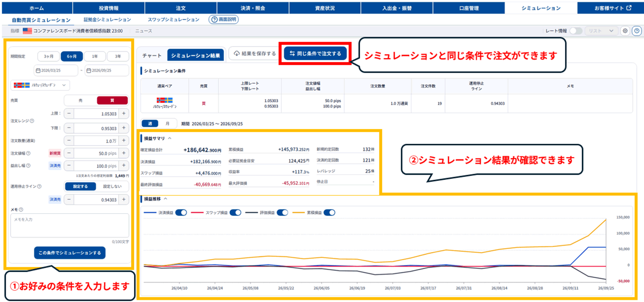644x302 pixels.
Task: Open the リスト dropdown
Action: [601, 31]
